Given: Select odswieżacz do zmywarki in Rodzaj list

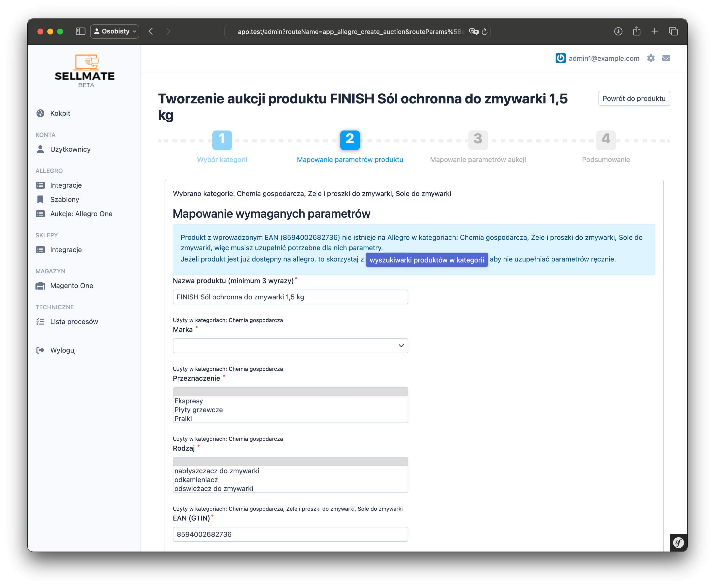Looking at the screenshot, I should pos(290,488).
